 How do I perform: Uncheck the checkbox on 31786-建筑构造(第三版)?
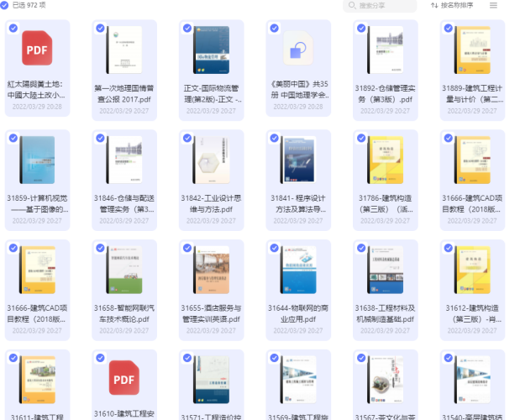[361, 139]
